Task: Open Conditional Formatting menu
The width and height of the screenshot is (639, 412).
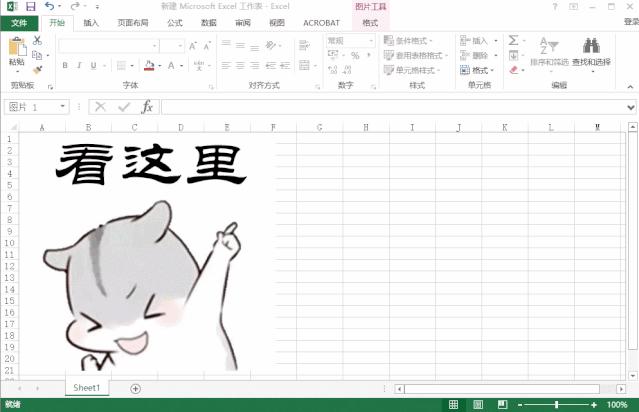Action: (x=408, y=40)
